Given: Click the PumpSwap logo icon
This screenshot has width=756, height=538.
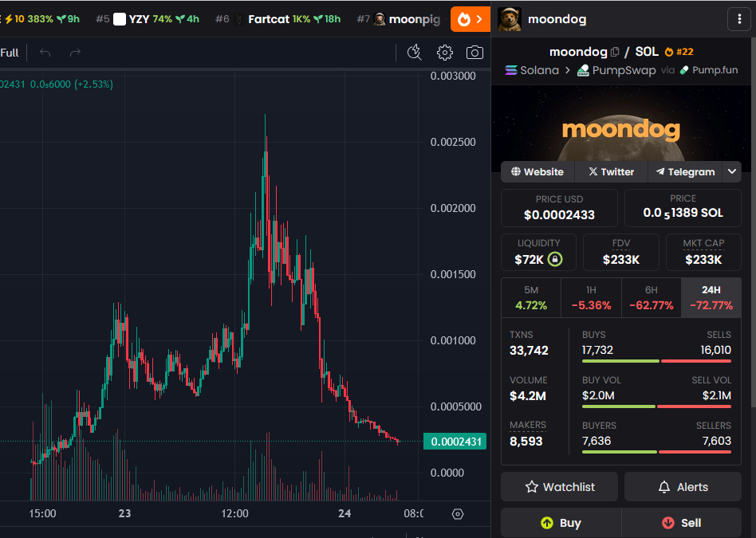Looking at the screenshot, I should point(583,70).
